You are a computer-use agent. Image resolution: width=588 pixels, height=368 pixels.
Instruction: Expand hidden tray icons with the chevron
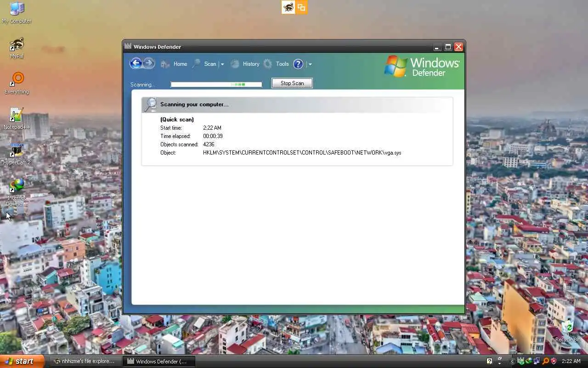click(512, 361)
